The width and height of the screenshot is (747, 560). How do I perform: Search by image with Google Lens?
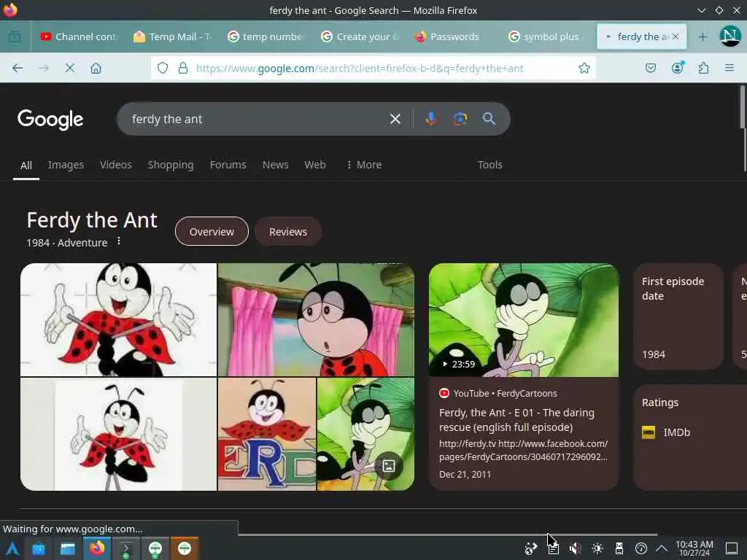(x=460, y=119)
